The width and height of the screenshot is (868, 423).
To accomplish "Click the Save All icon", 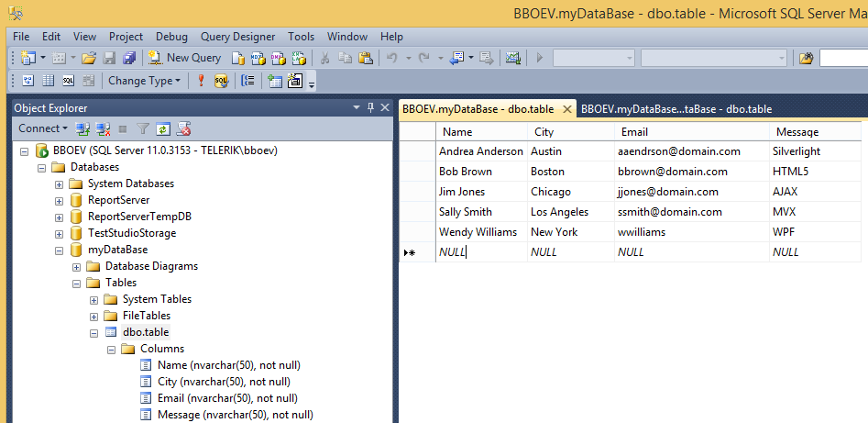I will click(x=129, y=58).
